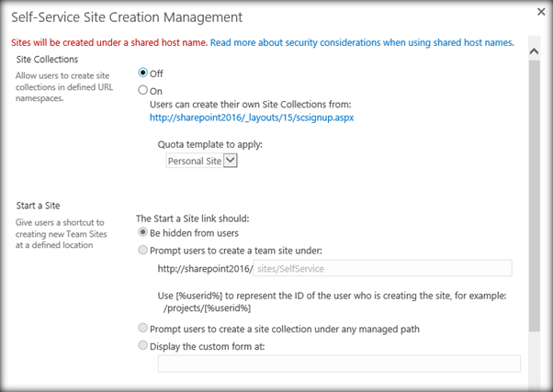Open the scsignup.aspx signup page link
Image resolution: width=553 pixels, height=392 pixels.
pyautogui.click(x=253, y=118)
